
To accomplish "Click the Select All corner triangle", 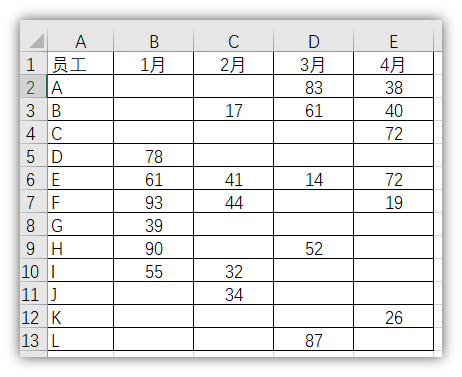I will click(36, 41).
